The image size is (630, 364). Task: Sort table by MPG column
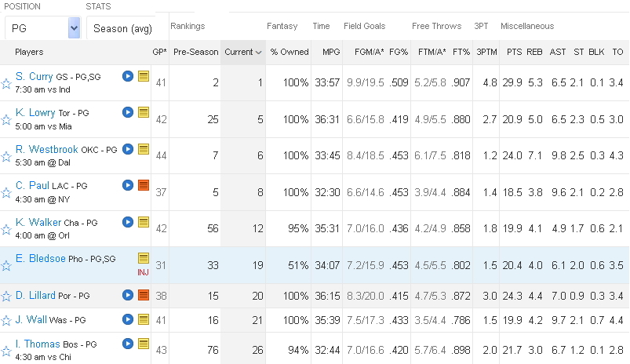(331, 53)
